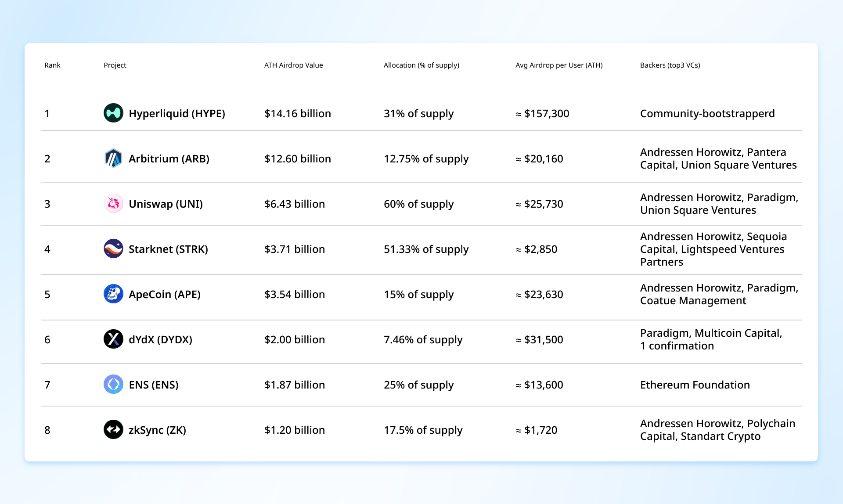Select the ATH Airdrop Value header
The width and height of the screenshot is (843, 504).
pos(294,65)
